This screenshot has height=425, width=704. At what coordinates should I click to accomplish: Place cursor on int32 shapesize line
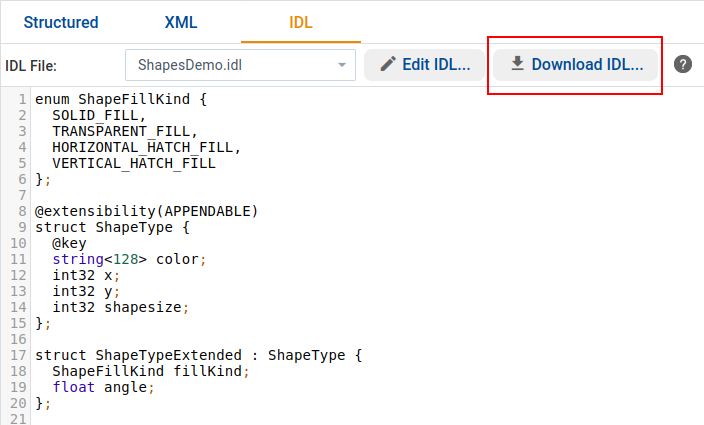coord(120,307)
